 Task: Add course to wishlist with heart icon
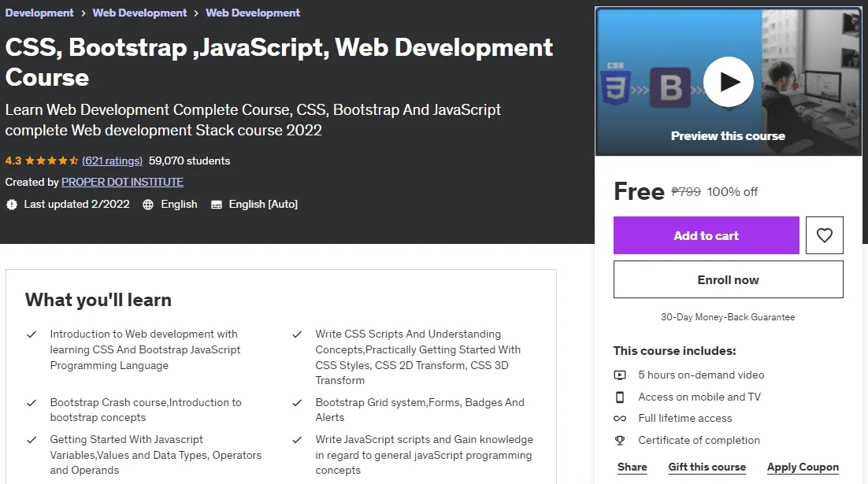tap(824, 235)
